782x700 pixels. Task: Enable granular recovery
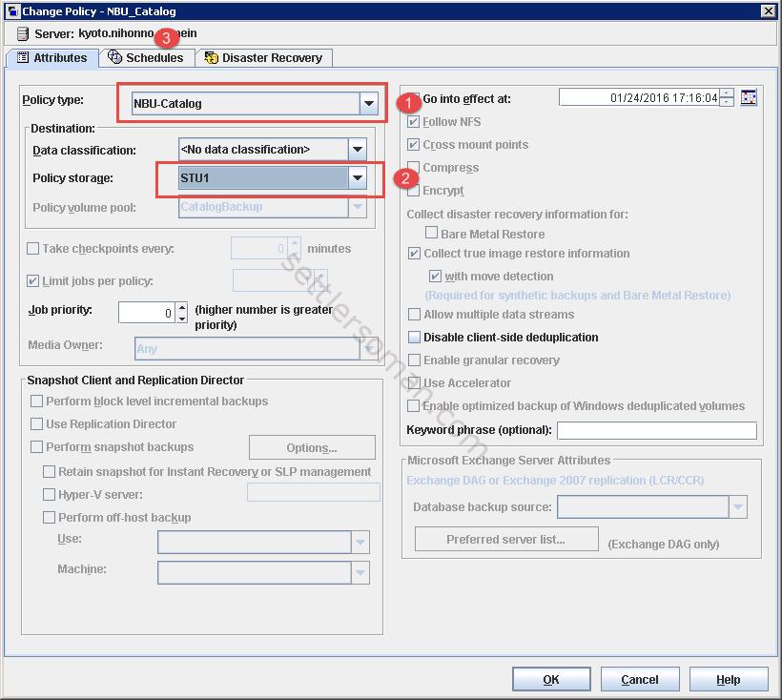tap(415, 358)
